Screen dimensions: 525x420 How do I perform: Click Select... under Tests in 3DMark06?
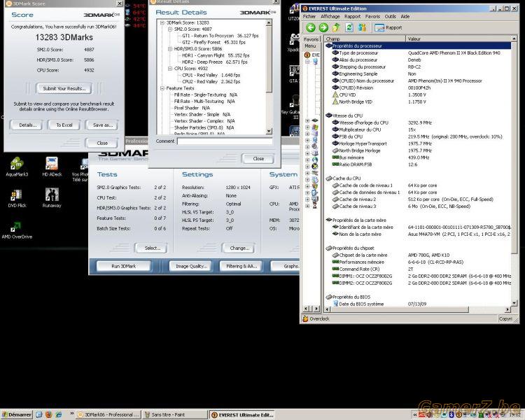151,248
